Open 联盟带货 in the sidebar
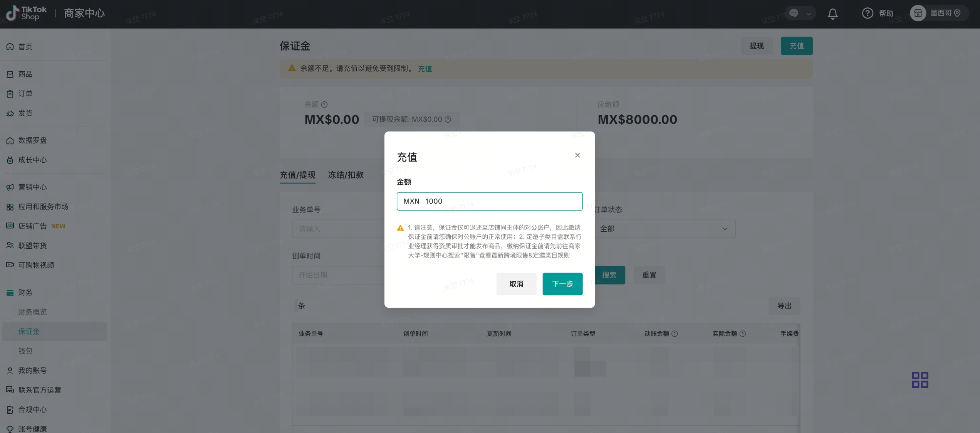The image size is (980, 433). (x=32, y=246)
